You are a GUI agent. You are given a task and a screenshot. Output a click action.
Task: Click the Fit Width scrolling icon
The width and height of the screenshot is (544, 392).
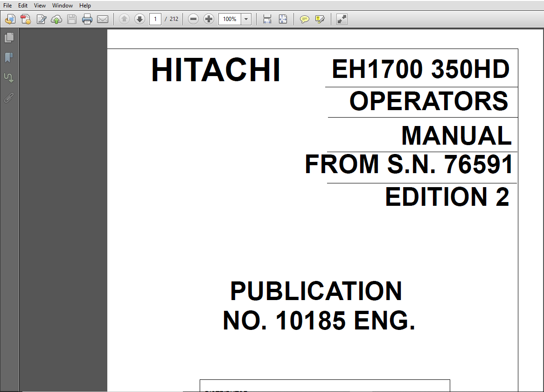tap(267, 19)
